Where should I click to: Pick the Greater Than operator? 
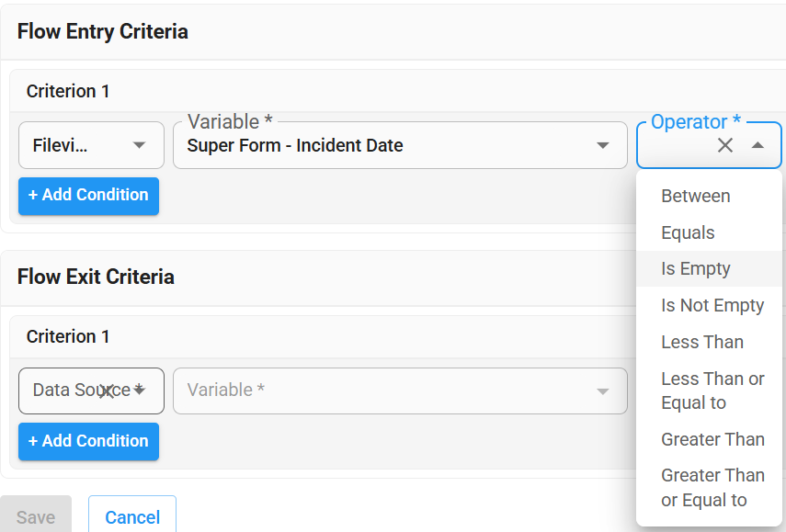click(x=712, y=439)
